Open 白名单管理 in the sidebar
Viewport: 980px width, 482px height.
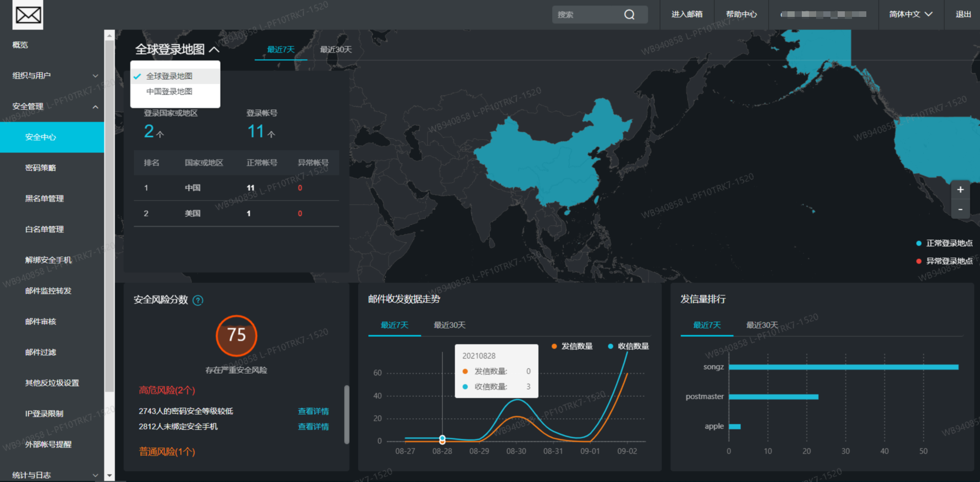(x=45, y=229)
